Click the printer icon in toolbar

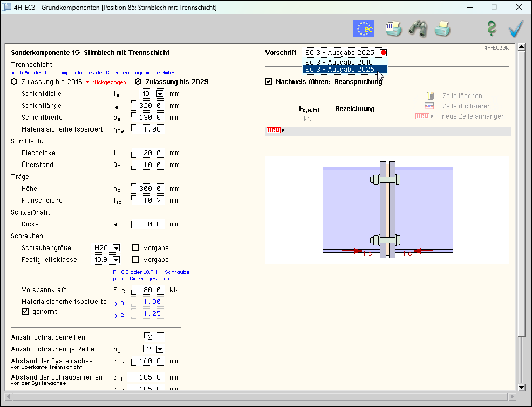pyautogui.click(x=442, y=29)
